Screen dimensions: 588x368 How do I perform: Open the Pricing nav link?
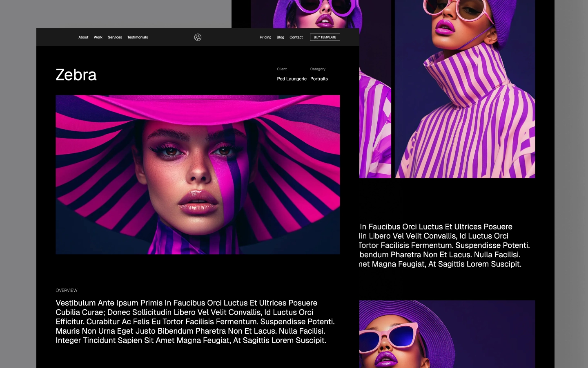265,37
